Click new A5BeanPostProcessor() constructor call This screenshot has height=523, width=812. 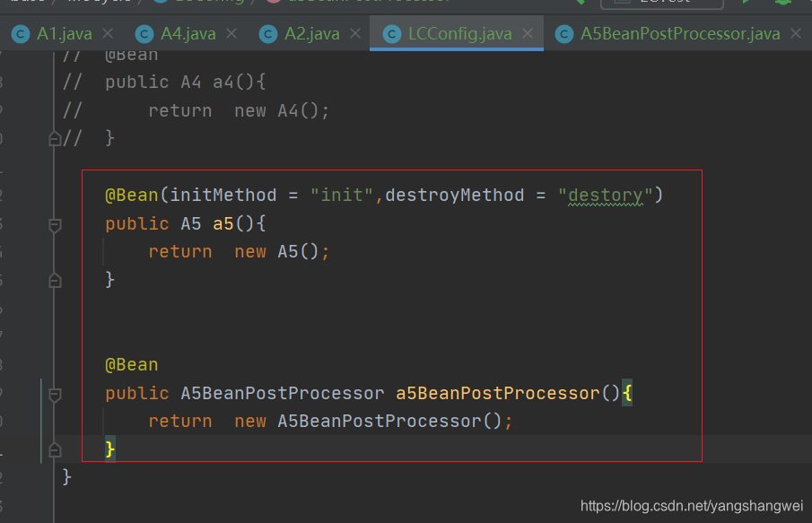pyautogui.click(x=368, y=422)
